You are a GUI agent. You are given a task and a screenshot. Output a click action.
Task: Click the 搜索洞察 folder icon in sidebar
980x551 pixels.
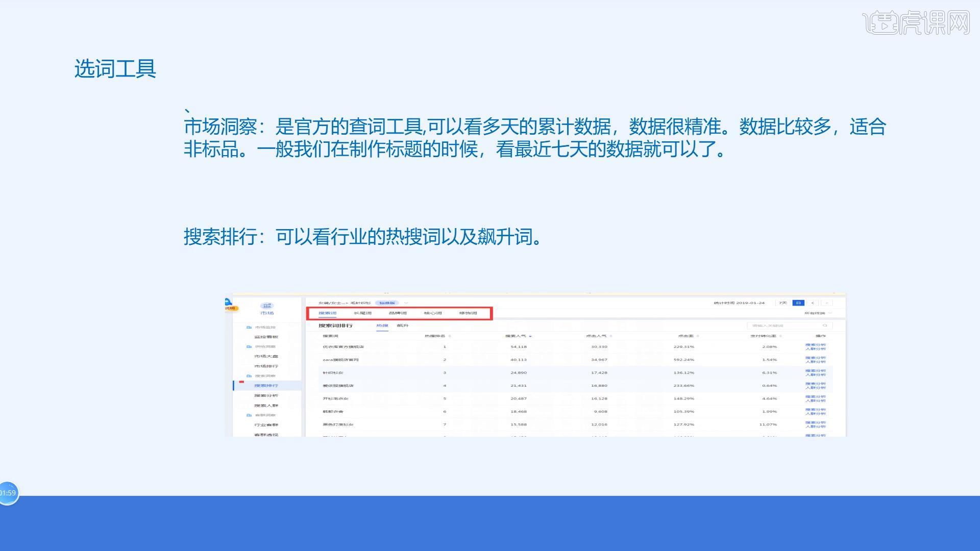249,376
